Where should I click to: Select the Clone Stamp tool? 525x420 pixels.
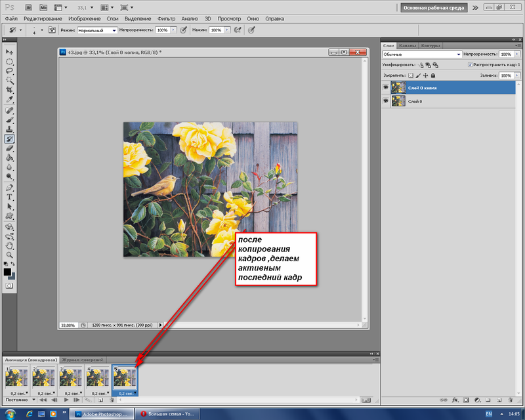pyautogui.click(x=9, y=129)
